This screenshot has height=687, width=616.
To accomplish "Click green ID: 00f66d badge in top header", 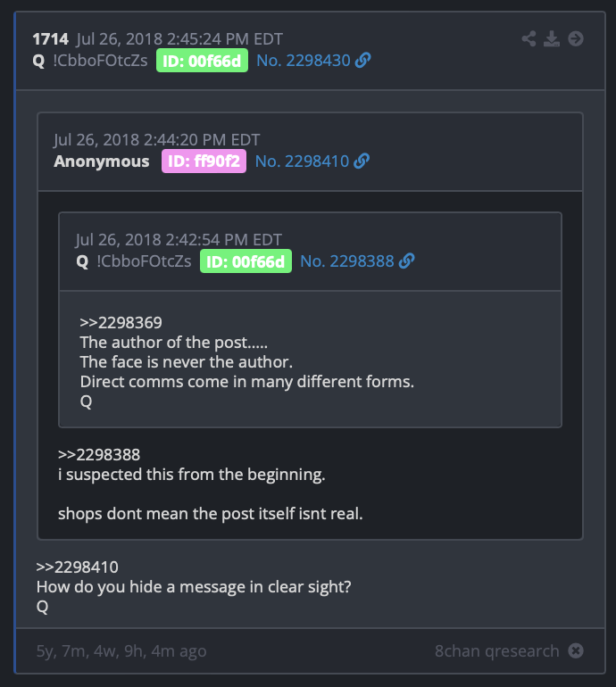I will click(202, 61).
